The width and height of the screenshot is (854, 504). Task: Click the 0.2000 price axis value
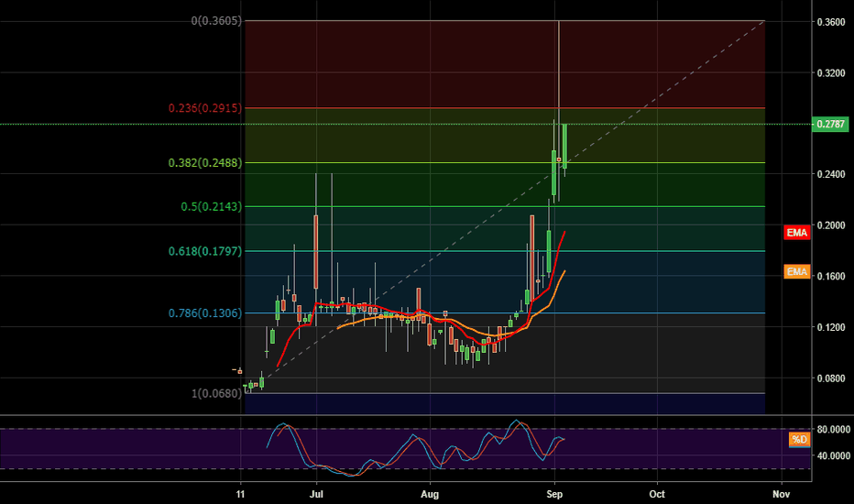coord(831,225)
